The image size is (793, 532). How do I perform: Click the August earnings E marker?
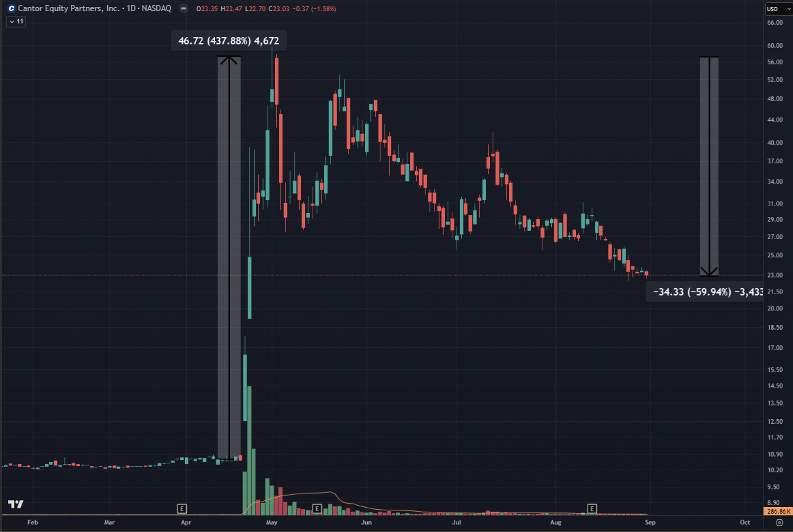point(592,509)
